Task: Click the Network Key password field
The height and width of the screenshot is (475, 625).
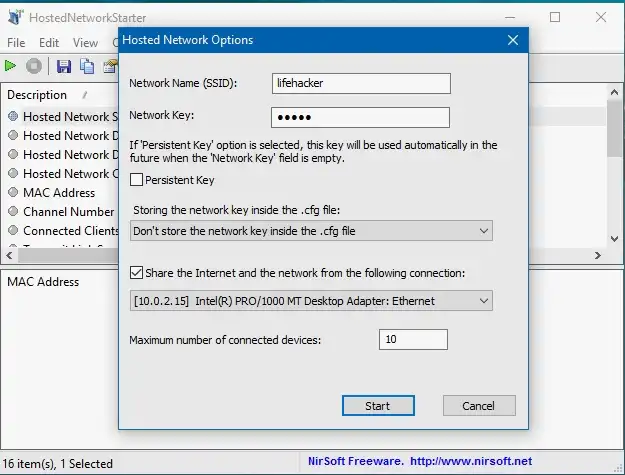Action: (x=360, y=118)
